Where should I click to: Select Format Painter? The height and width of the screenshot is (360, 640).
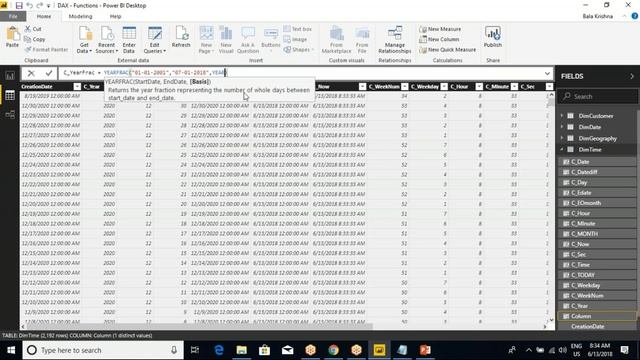point(46,49)
